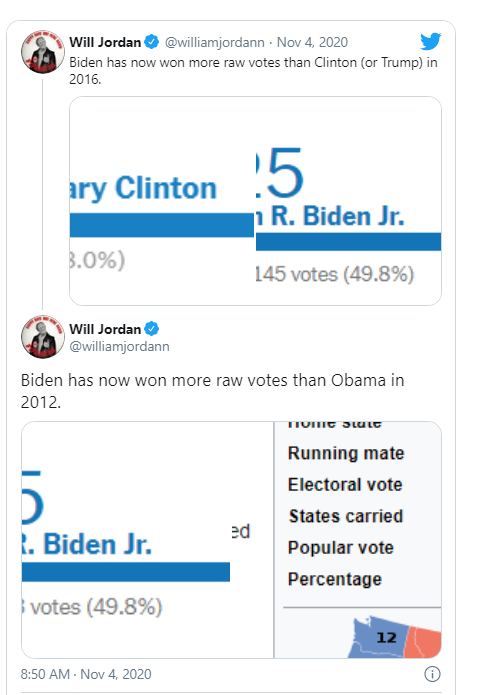Click Will Jordan's avatar in second tweet
This screenshot has width=477, height=695.
pos(43,337)
